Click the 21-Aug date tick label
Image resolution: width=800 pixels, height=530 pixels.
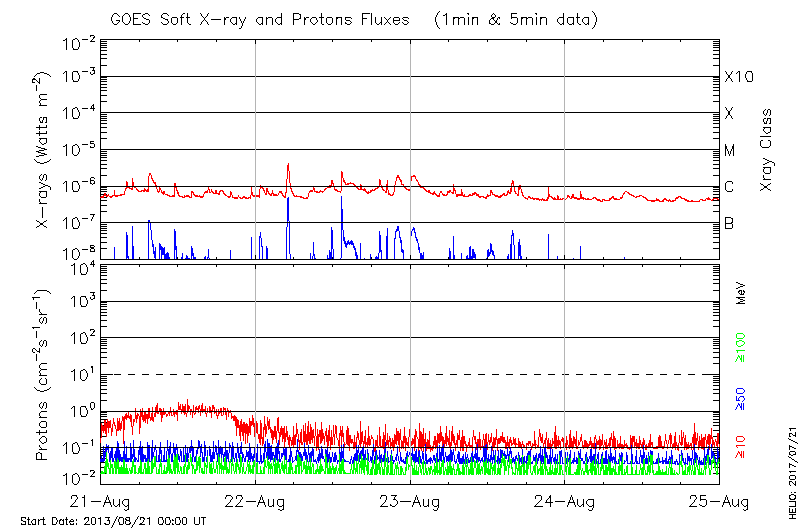[101, 501]
